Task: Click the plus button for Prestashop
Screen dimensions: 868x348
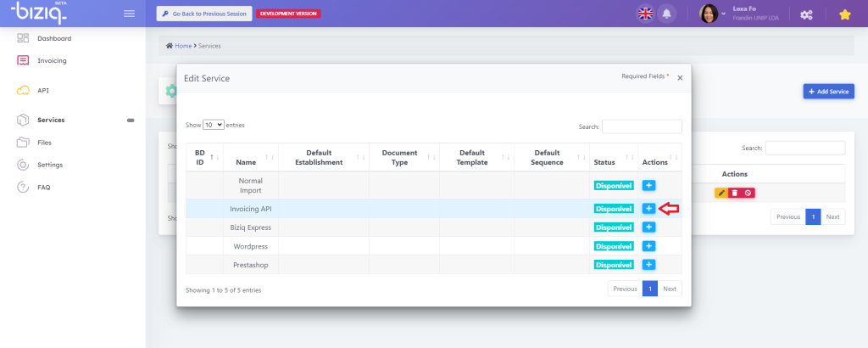Action: tap(648, 265)
